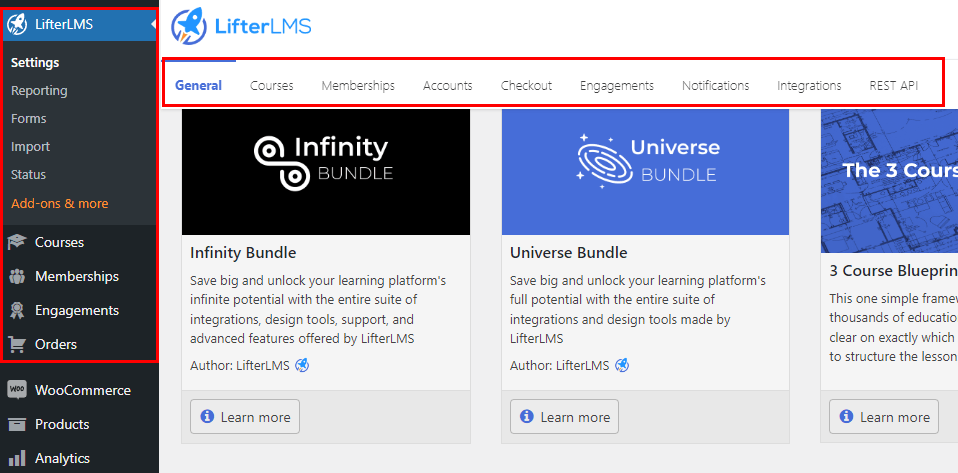The width and height of the screenshot is (958, 473).
Task: Click Learn more under 3 Course Blueprints
Action: click(x=884, y=417)
